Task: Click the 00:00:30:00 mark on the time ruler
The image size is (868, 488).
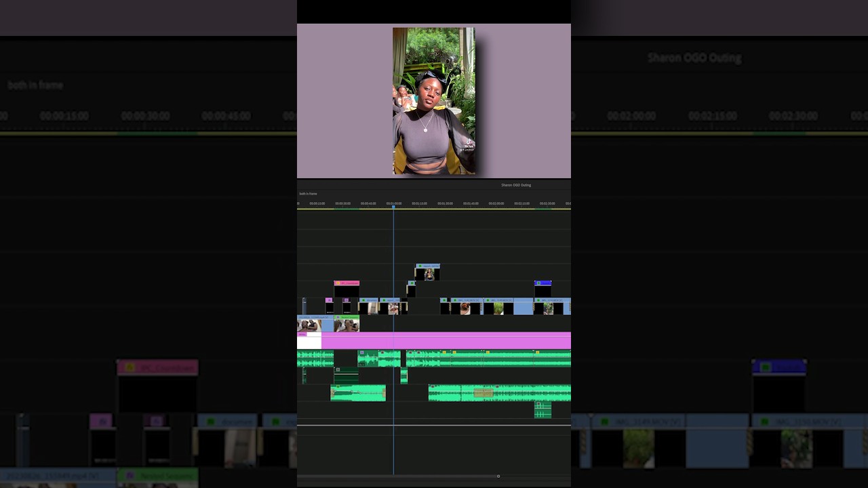Action: pyautogui.click(x=342, y=203)
